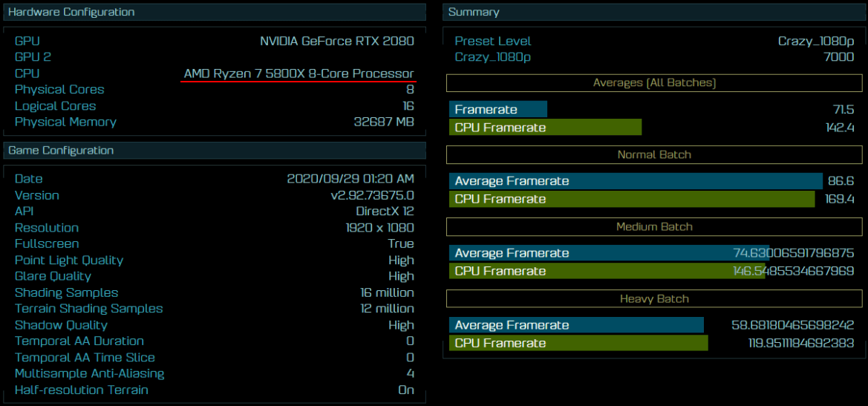This screenshot has width=868, height=406.
Task: Select the Game Configuration panel header
Action: [x=61, y=150]
